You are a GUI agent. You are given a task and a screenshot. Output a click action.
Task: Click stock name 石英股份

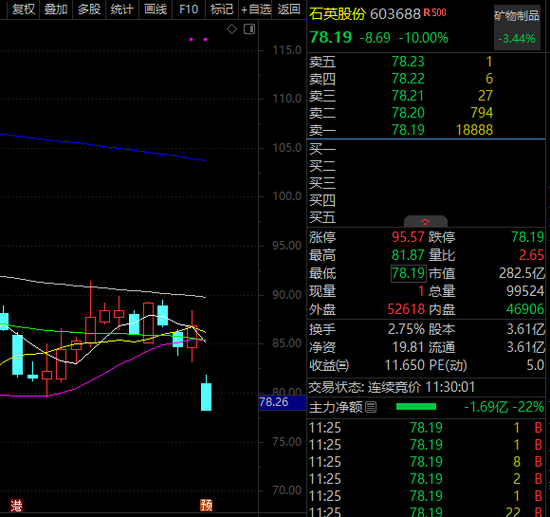tap(337, 14)
